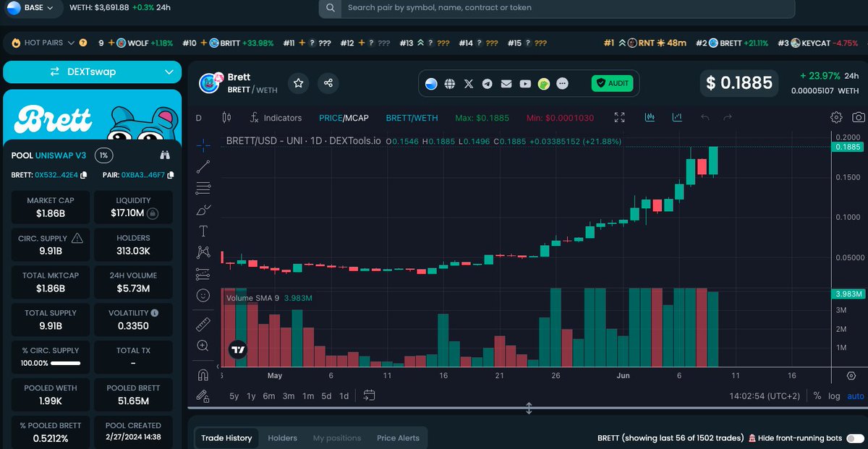
Task: Switch chart denomination BRETT/WETH
Action: pyautogui.click(x=412, y=118)
